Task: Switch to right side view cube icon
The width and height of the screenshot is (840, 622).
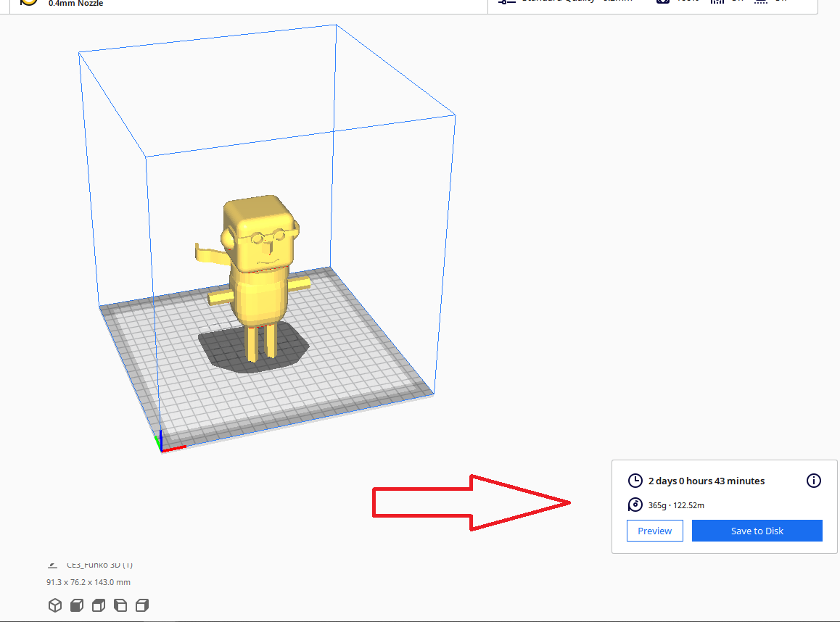Action: pos(142,605)
